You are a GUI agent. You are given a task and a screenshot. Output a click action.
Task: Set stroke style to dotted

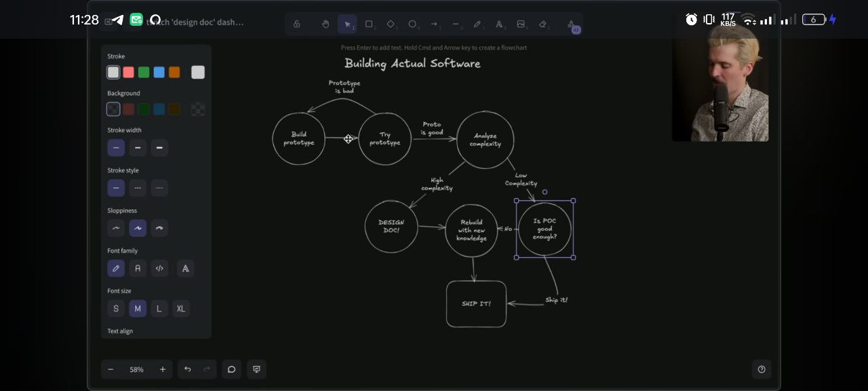tap(159, 188)
